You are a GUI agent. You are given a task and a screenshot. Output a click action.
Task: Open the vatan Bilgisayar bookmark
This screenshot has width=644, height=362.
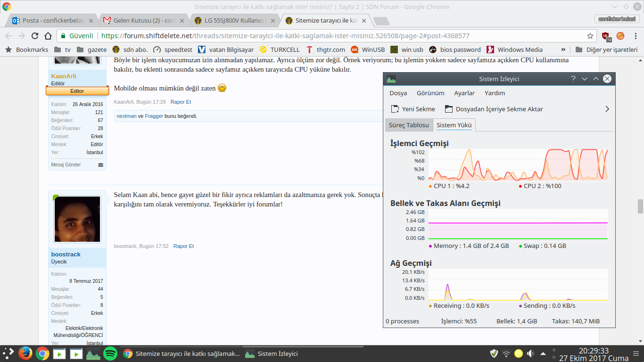(x=226, y=49)
